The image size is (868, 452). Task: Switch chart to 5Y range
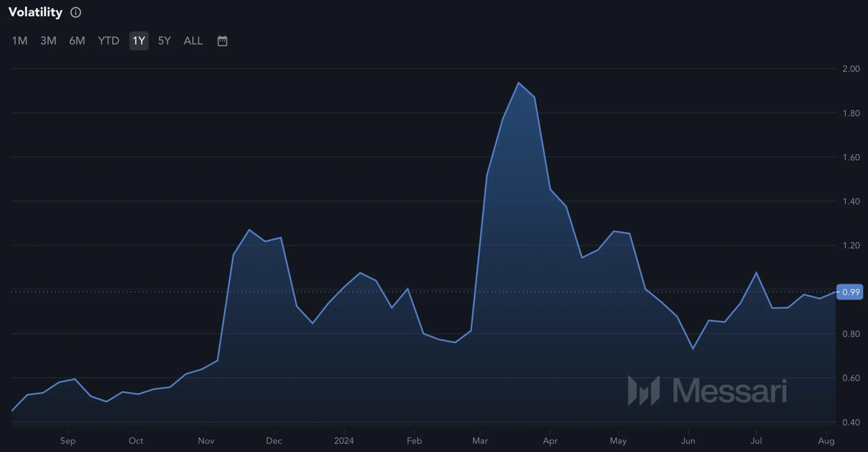click(x=164, y=41)
